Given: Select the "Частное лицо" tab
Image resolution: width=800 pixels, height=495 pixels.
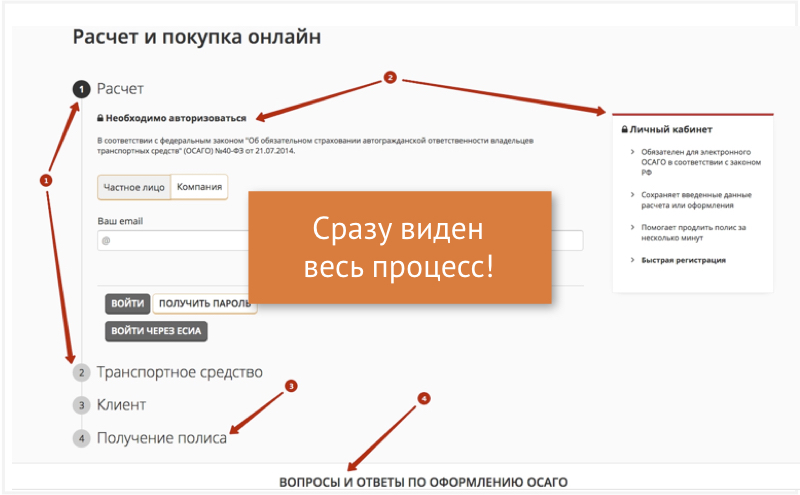Looking at the screenshot, I should tap(134, 187).
